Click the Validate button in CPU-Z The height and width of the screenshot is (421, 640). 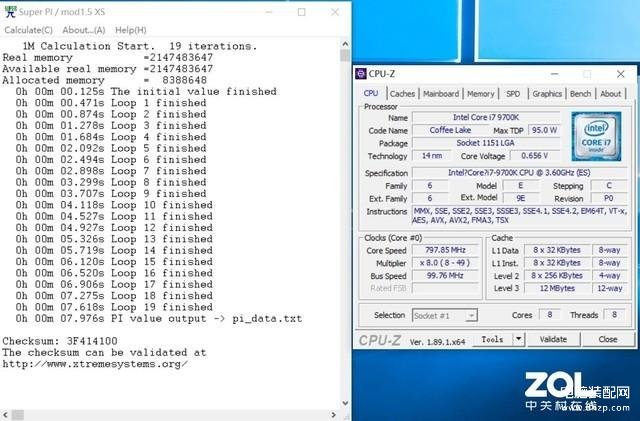tap(553, 339)
